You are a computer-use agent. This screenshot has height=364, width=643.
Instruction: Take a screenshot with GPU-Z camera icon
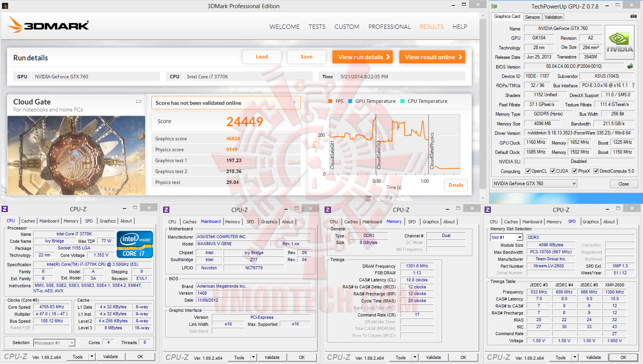pos(634,16)
